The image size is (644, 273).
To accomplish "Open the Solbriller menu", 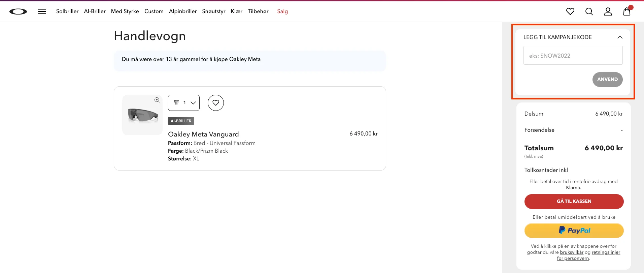I will click(67, 11).
